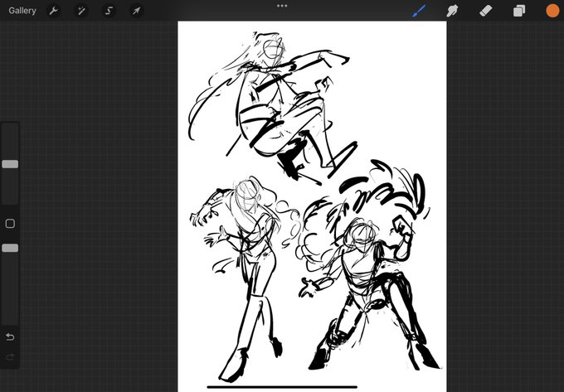Select the Eraser tool

tap(485, 11)
